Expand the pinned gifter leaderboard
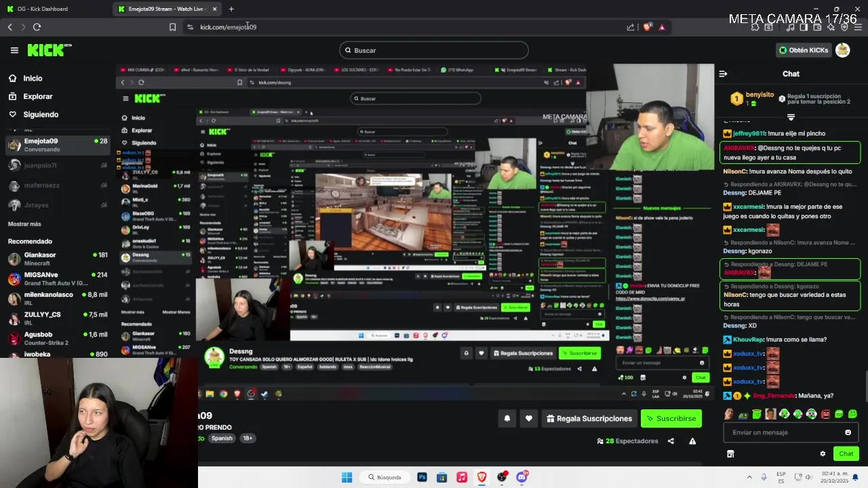868x488 pixels. click(791, 117)
